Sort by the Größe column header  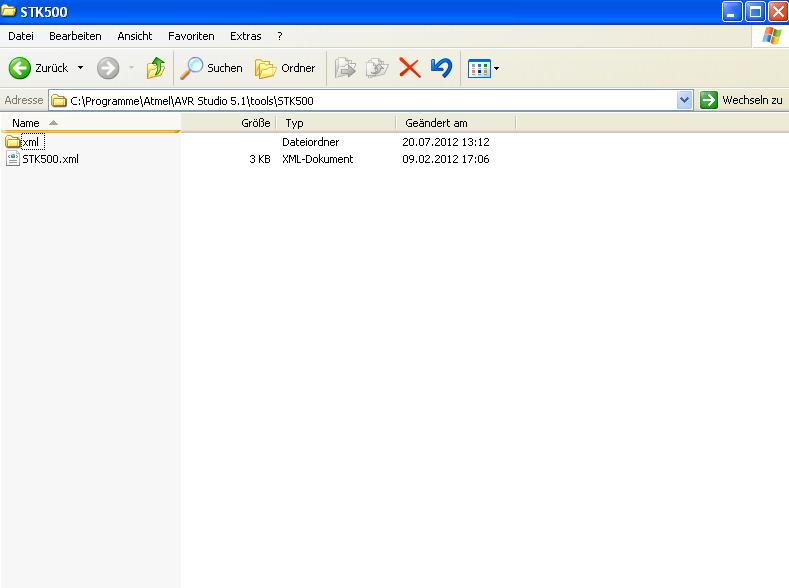point(228,123)
